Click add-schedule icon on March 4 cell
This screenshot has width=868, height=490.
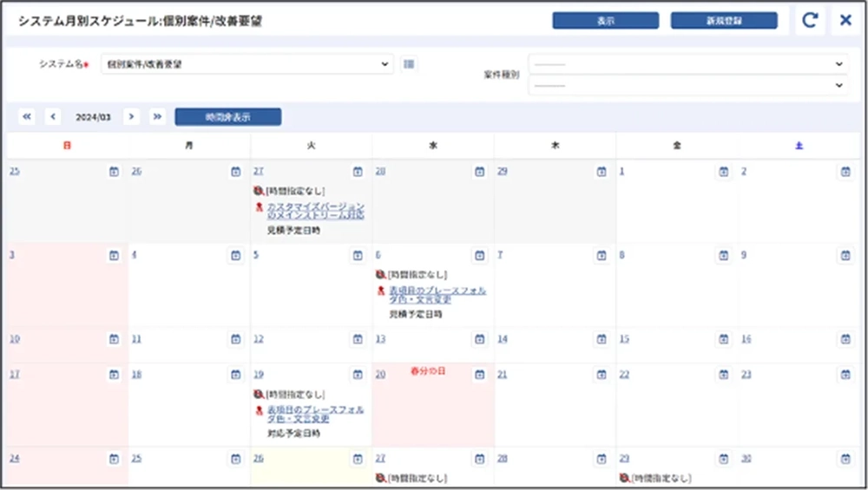[236, 255]
